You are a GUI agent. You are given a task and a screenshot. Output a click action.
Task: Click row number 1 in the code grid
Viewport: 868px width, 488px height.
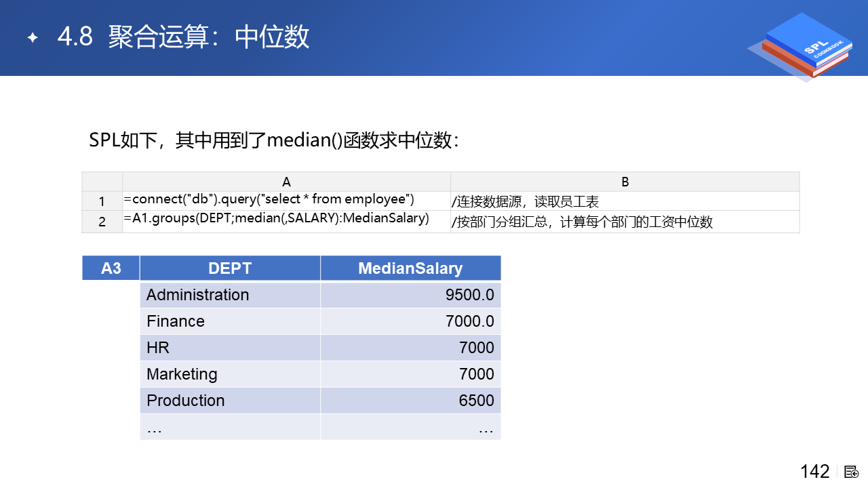(x=102, y=201)
